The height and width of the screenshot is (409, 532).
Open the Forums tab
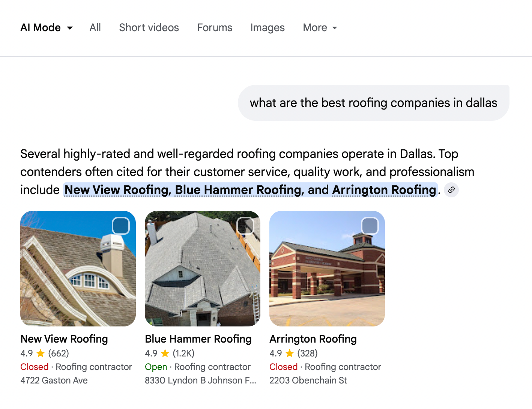click(215, 27)
